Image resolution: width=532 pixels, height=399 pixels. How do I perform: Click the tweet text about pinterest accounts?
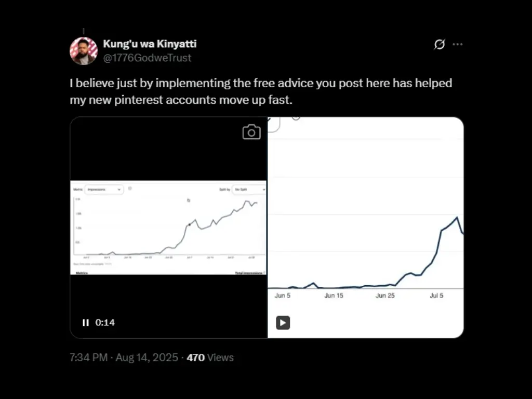point(261,91)
